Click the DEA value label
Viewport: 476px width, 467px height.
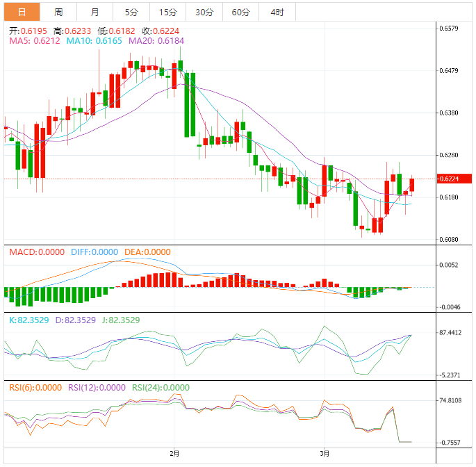pos(147,252)
